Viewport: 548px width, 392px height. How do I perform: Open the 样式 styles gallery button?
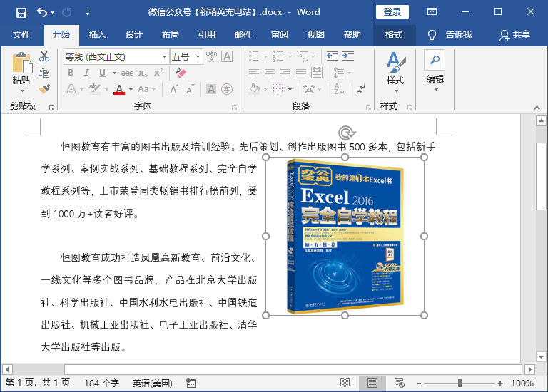395,72
